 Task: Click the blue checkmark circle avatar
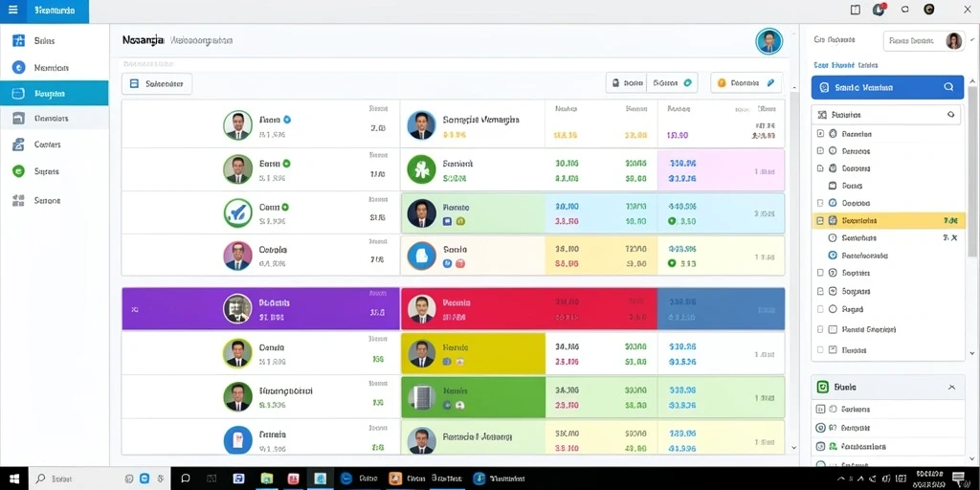click(237, 212)
